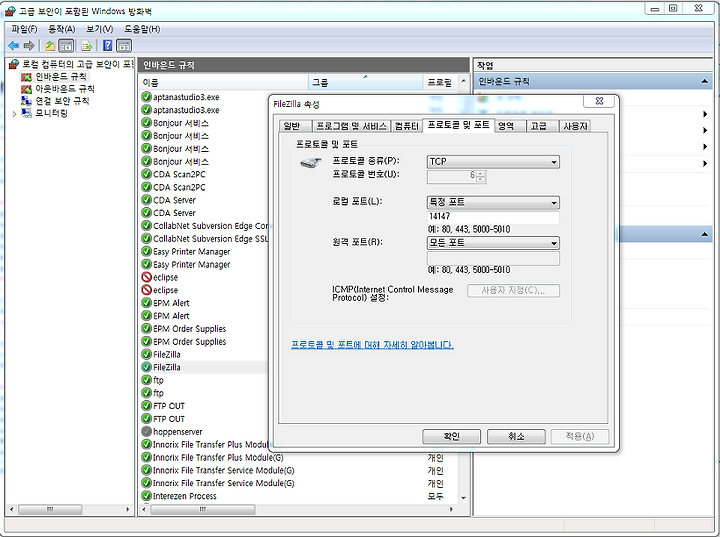Switch to 프로그램 및 서비스 tab
Image resolution: width=720 pixels, height=537 pixels.
point(351,126)
